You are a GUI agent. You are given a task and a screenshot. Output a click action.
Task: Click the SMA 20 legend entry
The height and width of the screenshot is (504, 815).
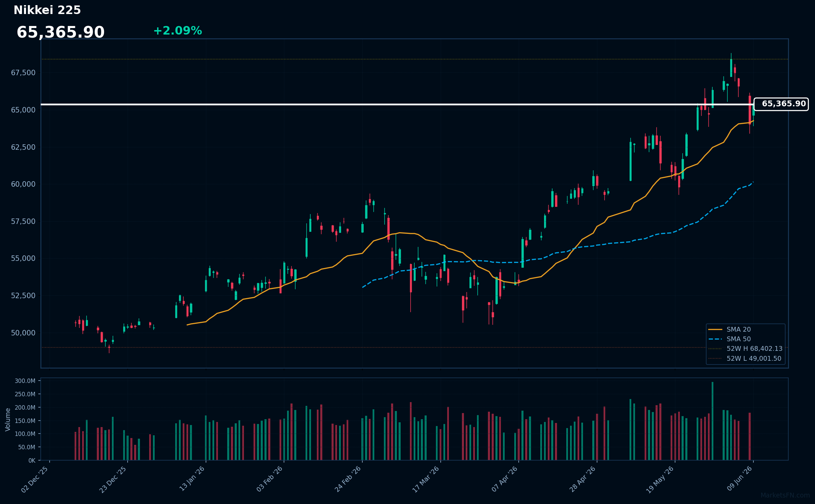click(x=730, y=329)
